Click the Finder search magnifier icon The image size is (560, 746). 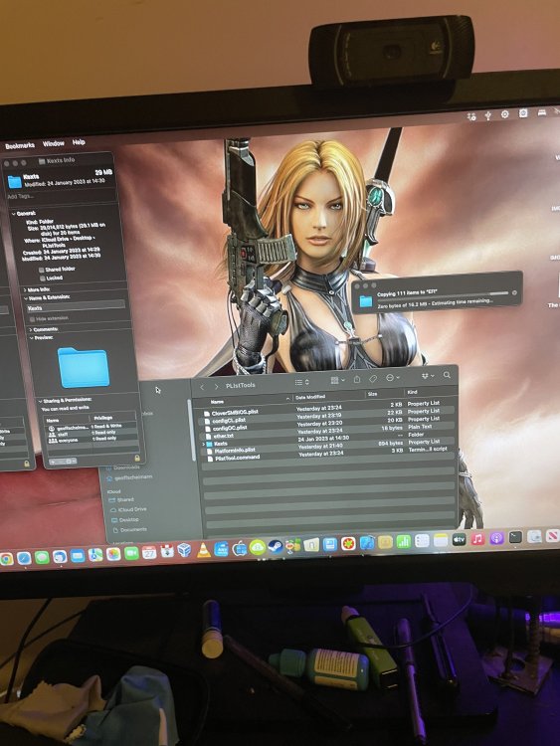tap(447, 375)
